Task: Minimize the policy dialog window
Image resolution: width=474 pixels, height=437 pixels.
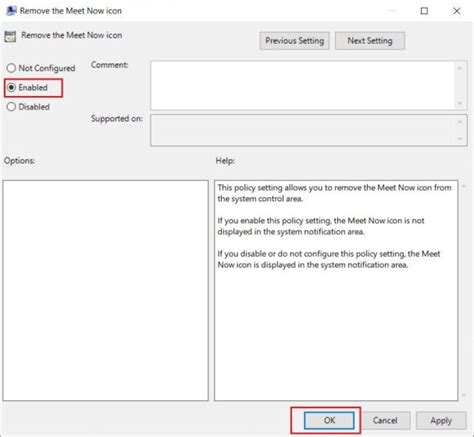Action: 392,11
